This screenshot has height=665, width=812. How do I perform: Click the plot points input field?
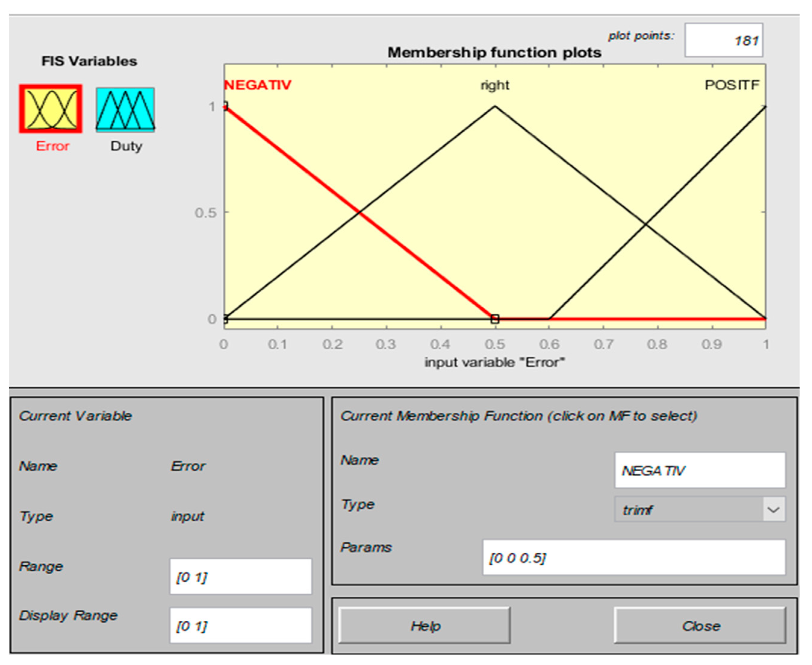tap(723, 40)
